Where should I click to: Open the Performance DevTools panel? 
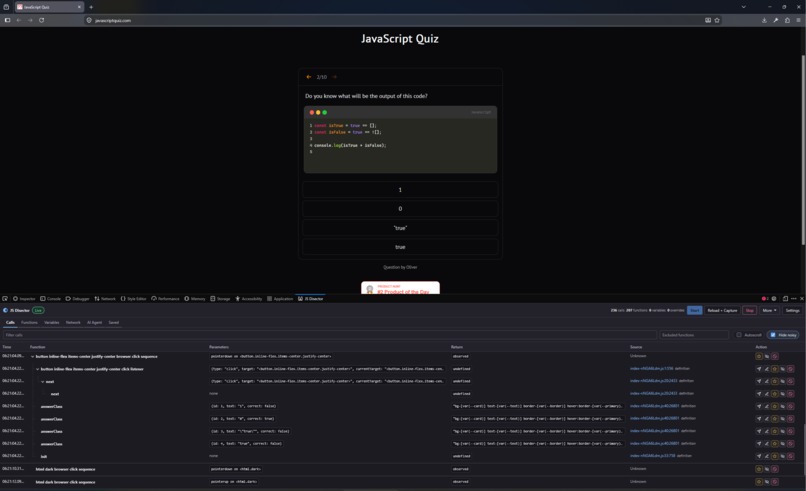tap(165, 299)
